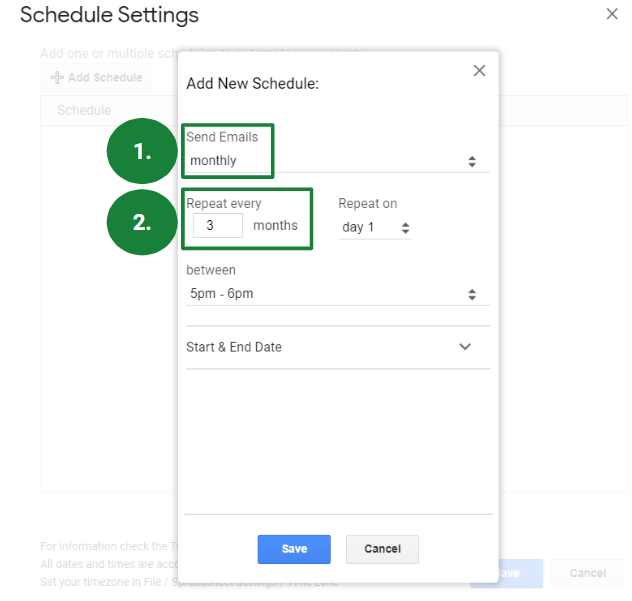Open the Repeat on day dropdown
The height and width of the screenshot is (601, 632).
(x=375, y=228)
